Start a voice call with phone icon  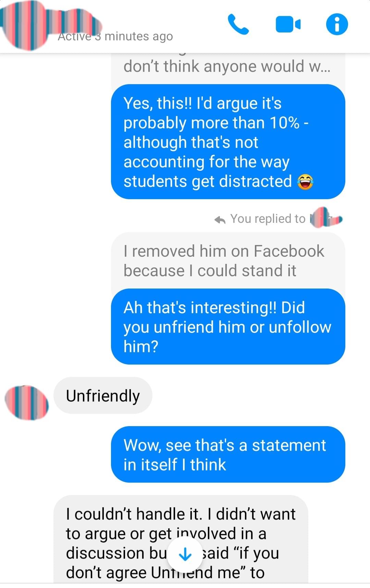coord(238,24)
